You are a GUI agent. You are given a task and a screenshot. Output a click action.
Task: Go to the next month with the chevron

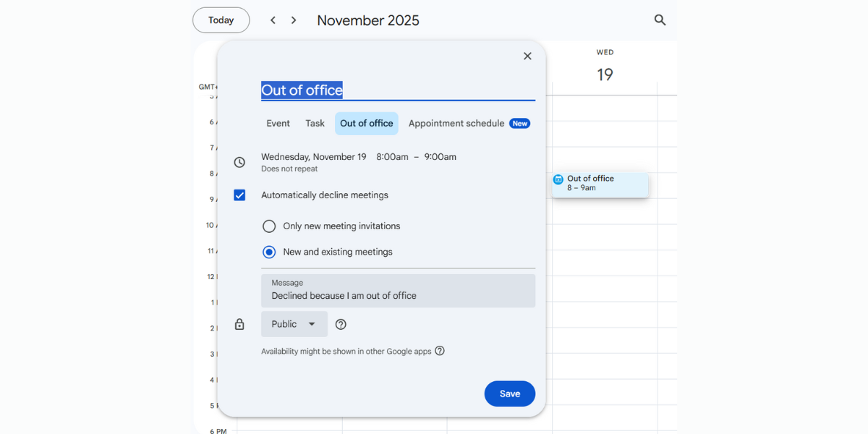(x=293, y=20)
